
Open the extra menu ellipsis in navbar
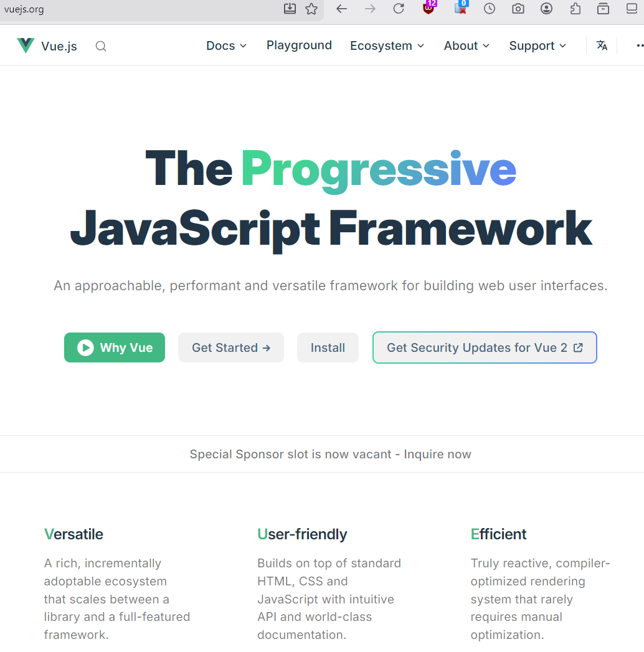[x=640, y=45]
